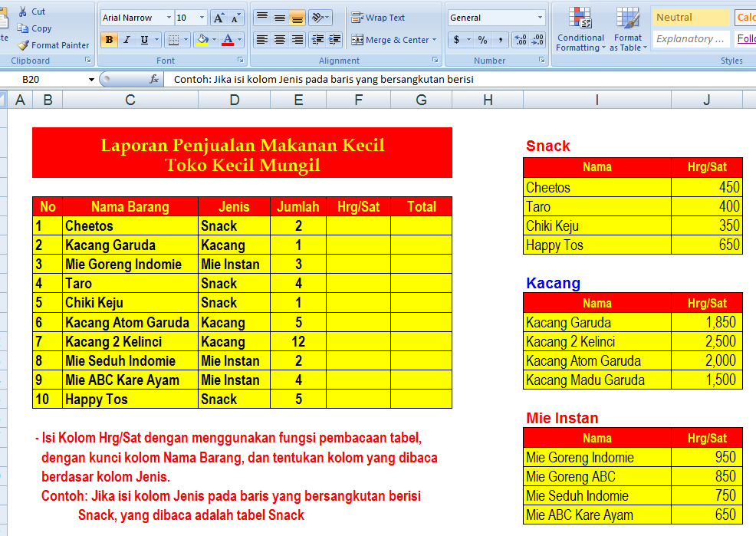
Task: Click the Select All corner button
Action: (x=3, y=100)
